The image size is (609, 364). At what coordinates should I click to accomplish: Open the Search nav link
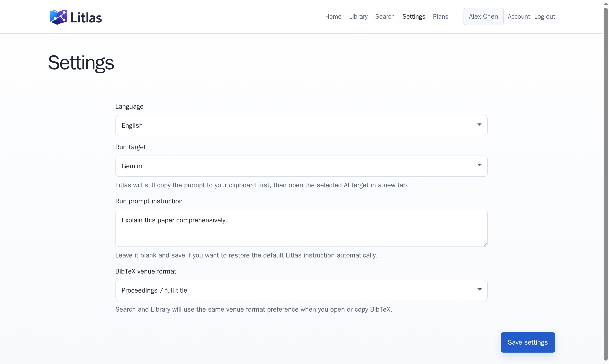tap(385, 16)
